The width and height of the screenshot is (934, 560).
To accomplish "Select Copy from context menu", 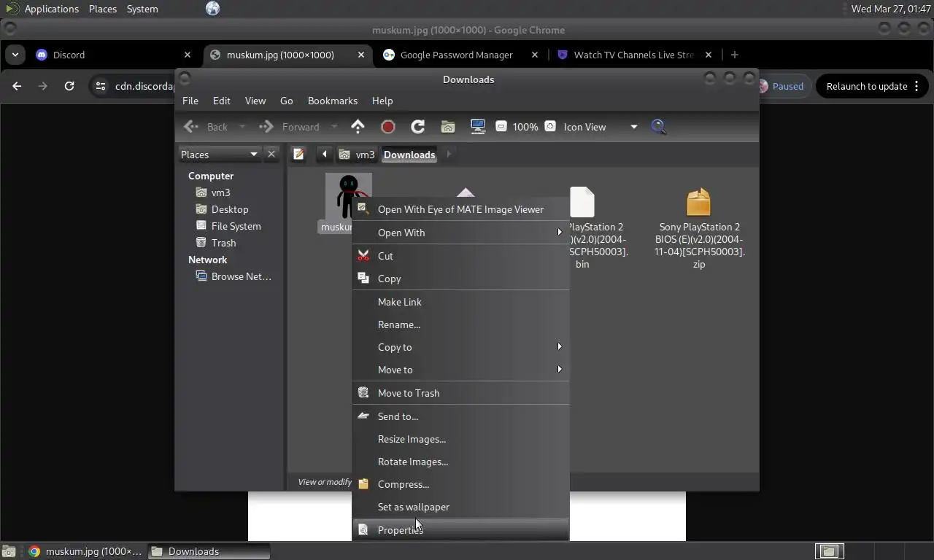I will 460,279.
